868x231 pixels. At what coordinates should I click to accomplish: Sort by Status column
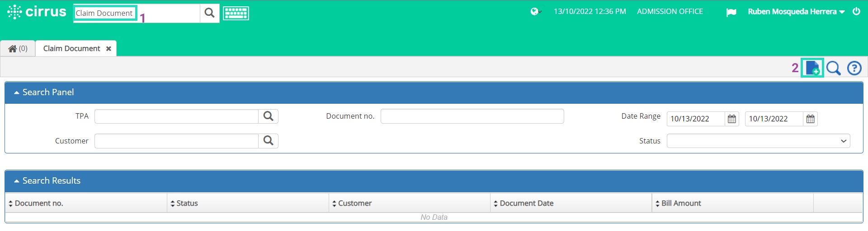[248, 203]
